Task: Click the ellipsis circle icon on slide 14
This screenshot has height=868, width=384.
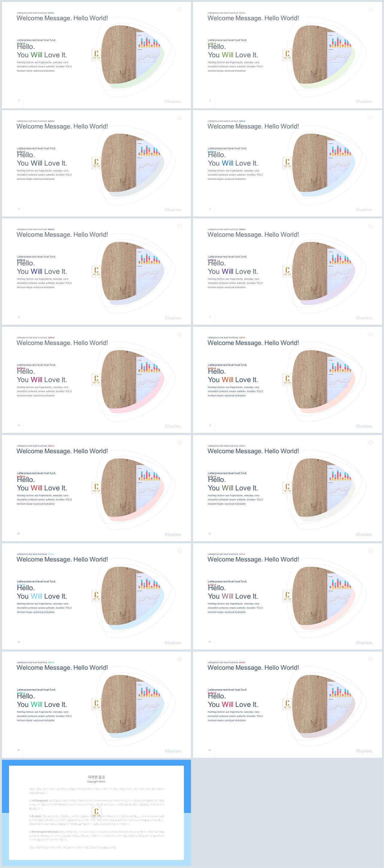Action: pos(179,659)
